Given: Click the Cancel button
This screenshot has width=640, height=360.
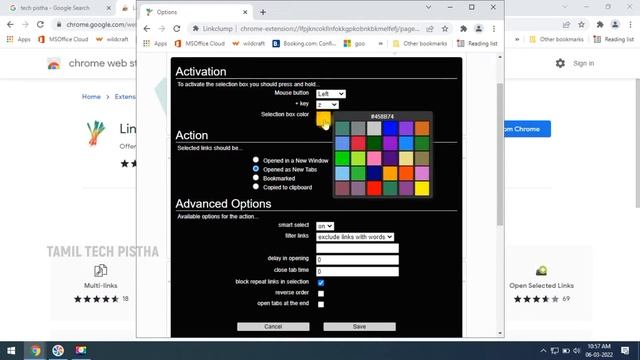Looking at the screenshot, I should [273, 327].
